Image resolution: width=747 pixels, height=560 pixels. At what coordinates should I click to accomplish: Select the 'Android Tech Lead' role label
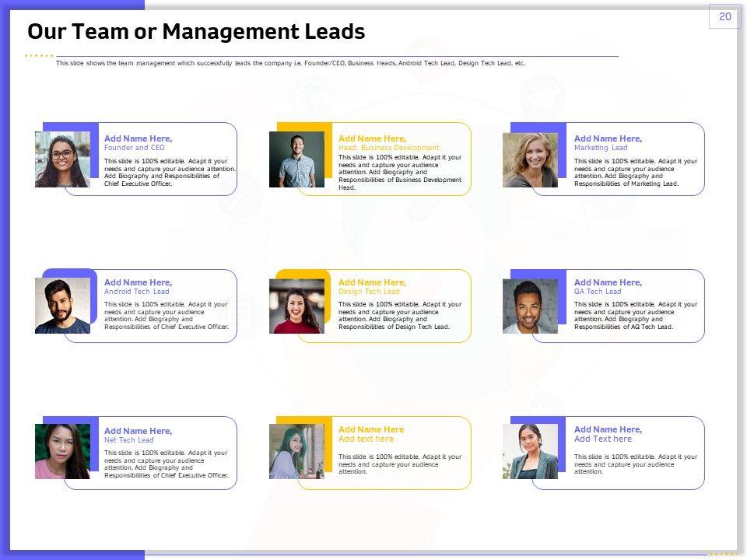tap(136, 292)
